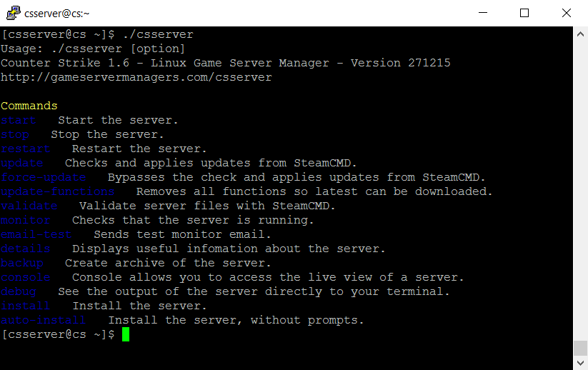The height and width of the screenshot is (370, 588).
Task: Click the 'details' command word
Action: [25, 249]
